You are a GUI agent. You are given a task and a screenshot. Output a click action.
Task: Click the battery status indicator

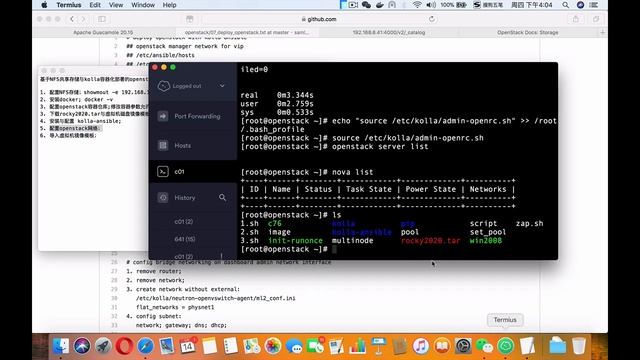point(454,5)
